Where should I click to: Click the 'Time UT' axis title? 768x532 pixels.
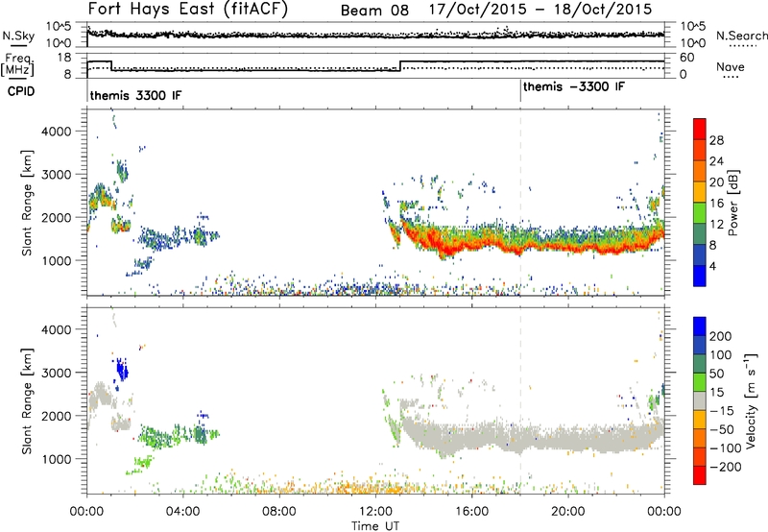point(375,526)
